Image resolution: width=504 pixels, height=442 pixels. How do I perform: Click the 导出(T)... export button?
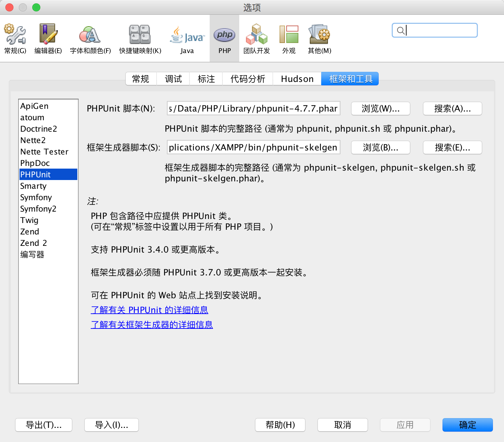(x=44, y=425)
